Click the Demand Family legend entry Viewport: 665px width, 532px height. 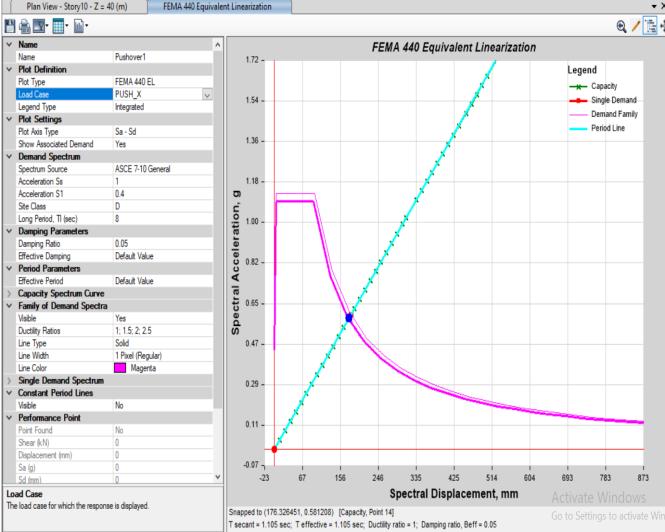click(603, 114)
